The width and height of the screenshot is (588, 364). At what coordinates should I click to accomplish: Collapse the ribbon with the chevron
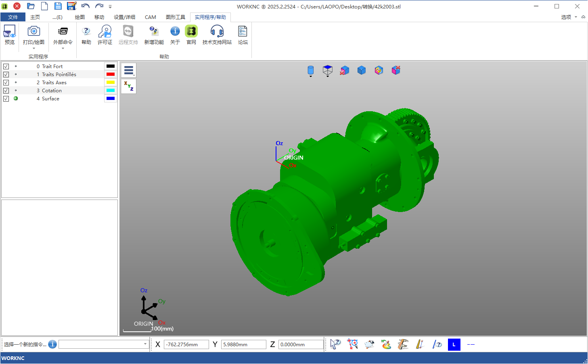point(583,17)
